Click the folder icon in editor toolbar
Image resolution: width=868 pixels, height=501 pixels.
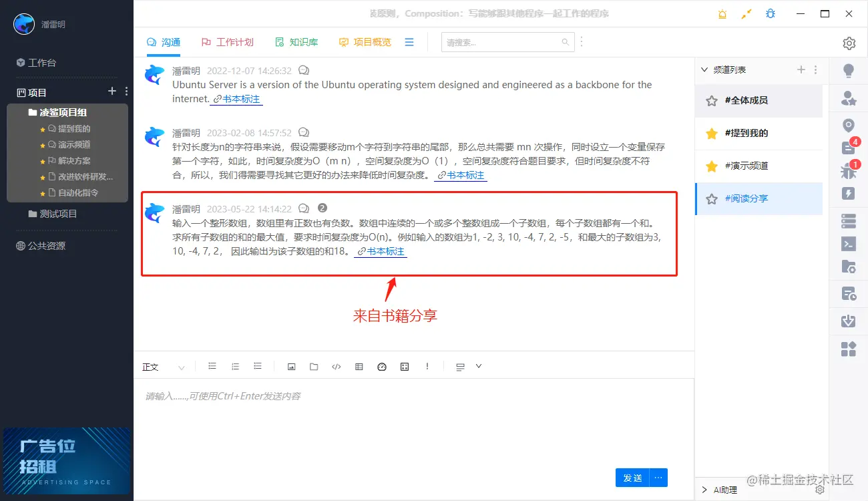314,367
